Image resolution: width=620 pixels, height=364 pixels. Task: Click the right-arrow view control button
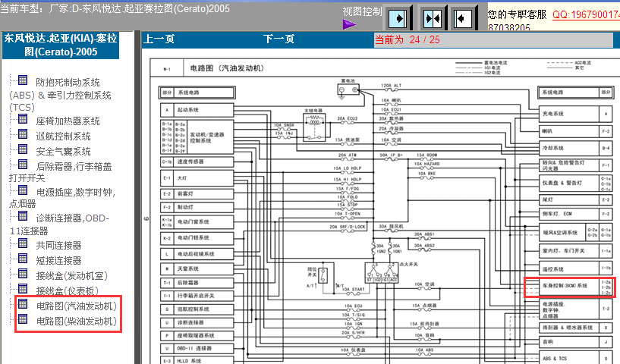tap(398, 18)
